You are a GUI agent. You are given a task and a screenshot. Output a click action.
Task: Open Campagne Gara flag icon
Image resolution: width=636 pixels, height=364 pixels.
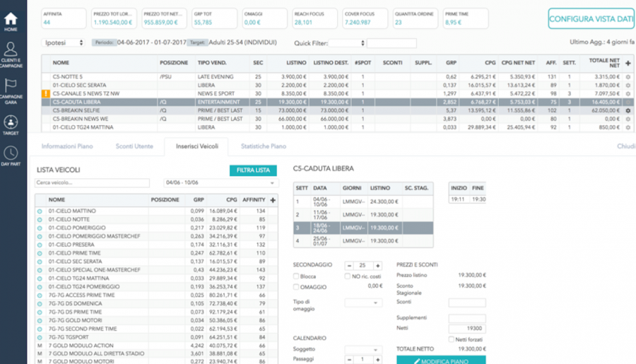tap(11, 88)
